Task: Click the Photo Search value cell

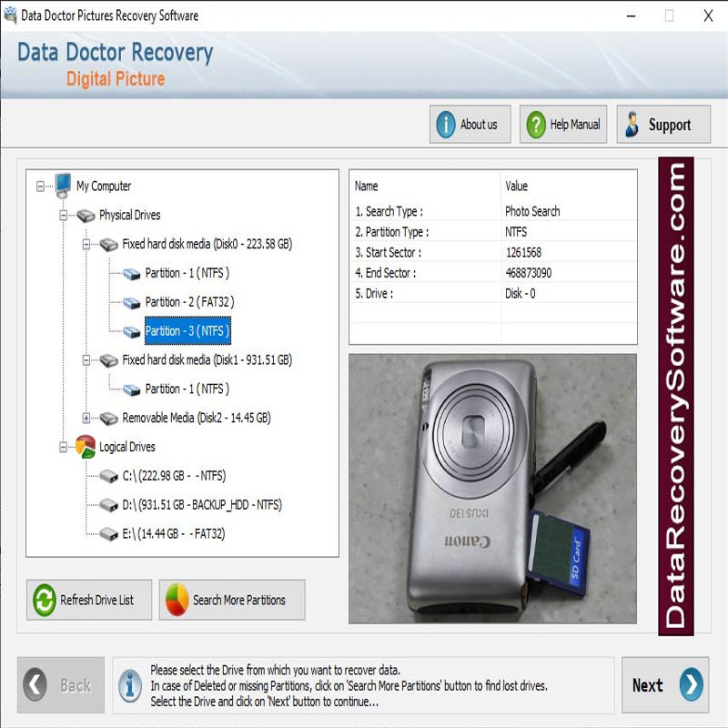Action: point(532,212)
